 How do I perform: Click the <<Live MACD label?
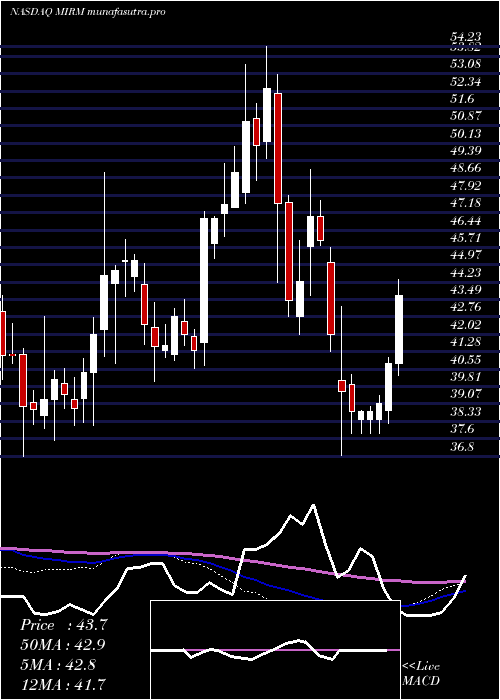pyautogui.click(x=421, y=674)
